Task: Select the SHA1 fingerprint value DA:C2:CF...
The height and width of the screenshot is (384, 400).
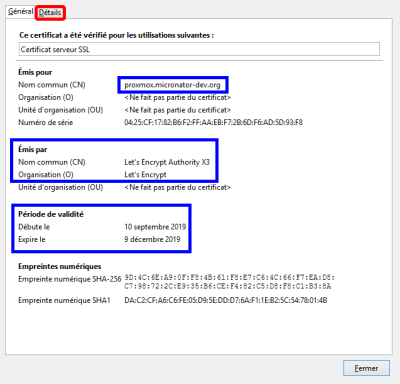Action: tap(226, 300)
